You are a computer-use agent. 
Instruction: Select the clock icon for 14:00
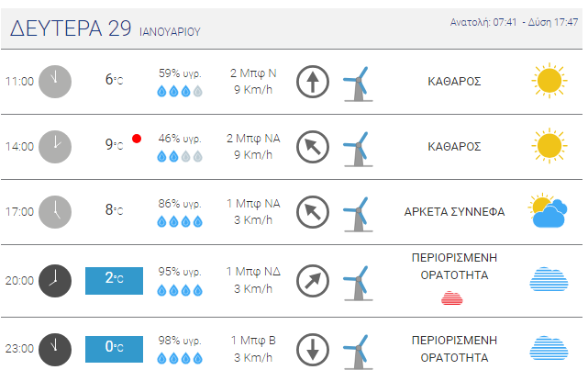[x=55, y=147]
